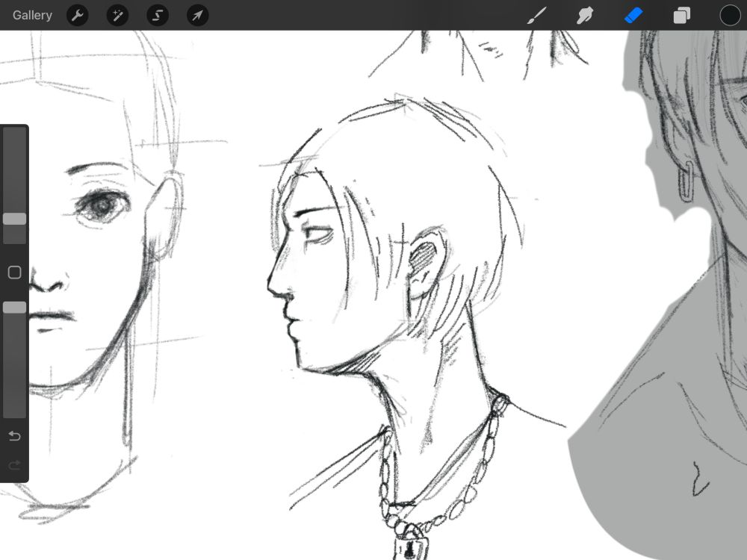This screenshot has width=747, height=560.
Task: Open the Adjustments magic wand menu
Action: point(118,15)
